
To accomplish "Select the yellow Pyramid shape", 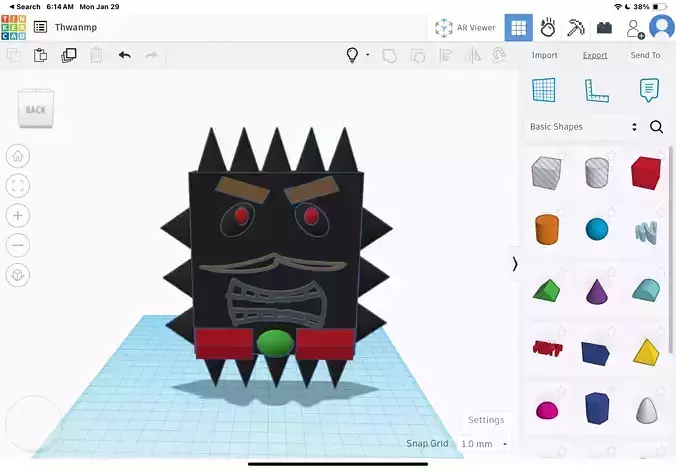I will 646,352.
